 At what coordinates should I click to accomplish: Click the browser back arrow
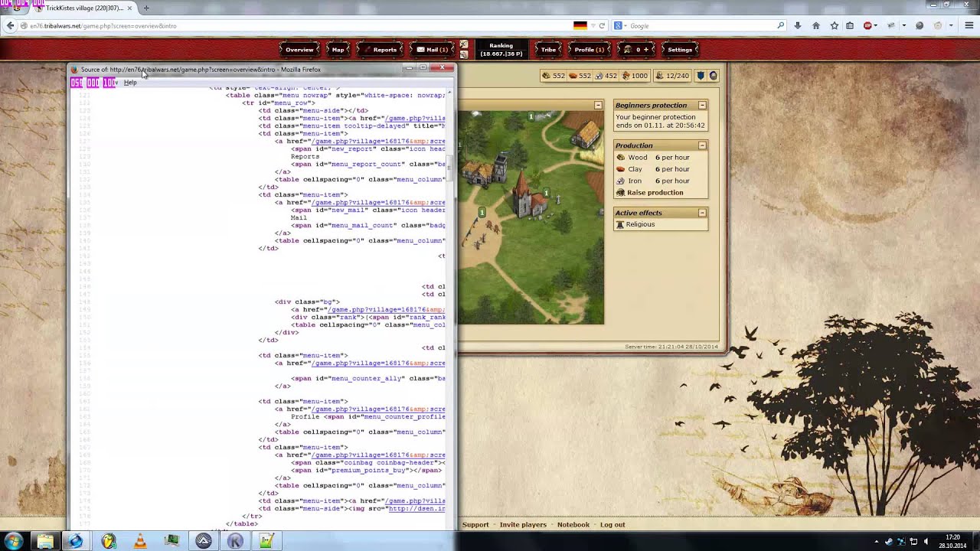click(x=10, y=25)
